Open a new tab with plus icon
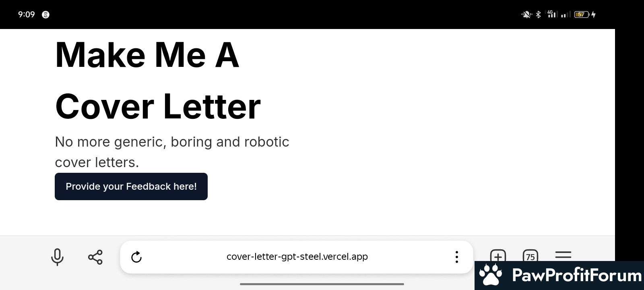Screen dimensions: 644x290 pos(498,256)
